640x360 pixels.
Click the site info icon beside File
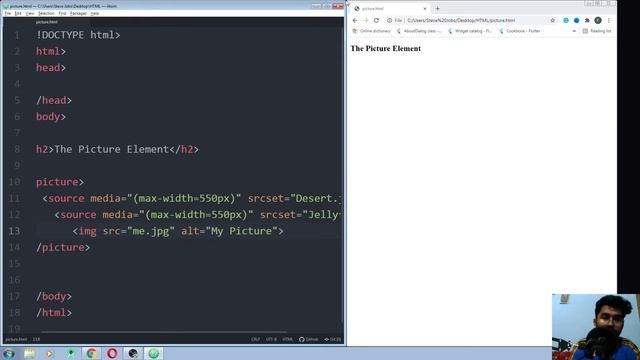click(x=389, y=20)
